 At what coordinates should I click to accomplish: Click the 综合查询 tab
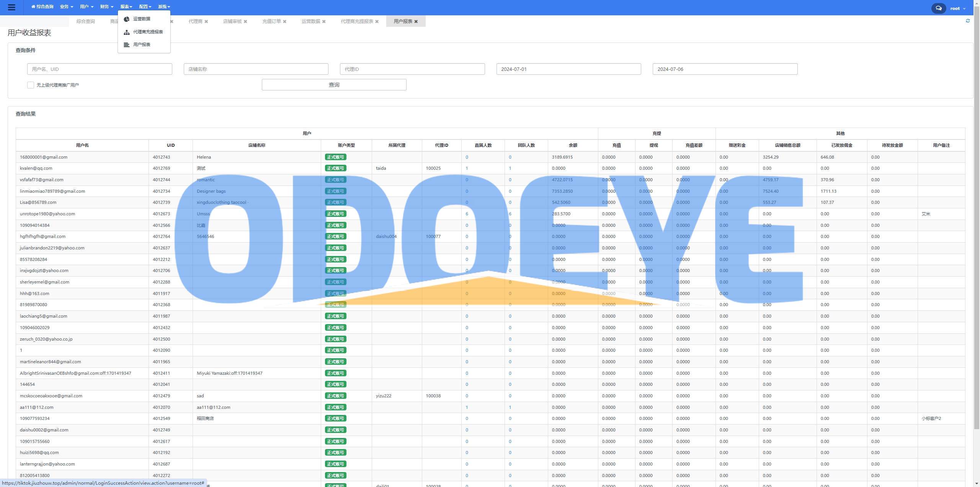pyautogui.click(x=86, y=21)
